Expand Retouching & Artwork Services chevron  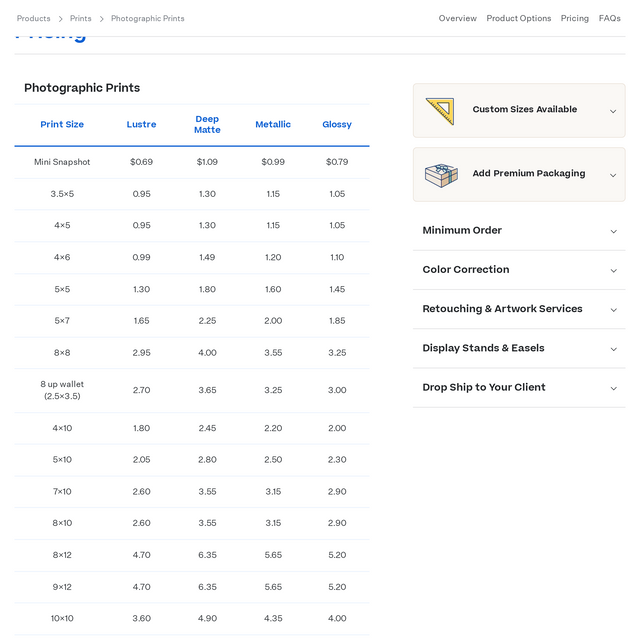tap(613, 309)
